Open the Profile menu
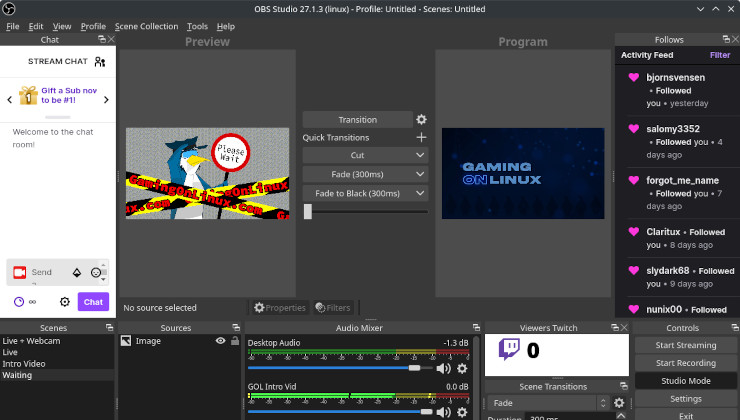Viewport: 740px width, 420px height. [93, 26]
